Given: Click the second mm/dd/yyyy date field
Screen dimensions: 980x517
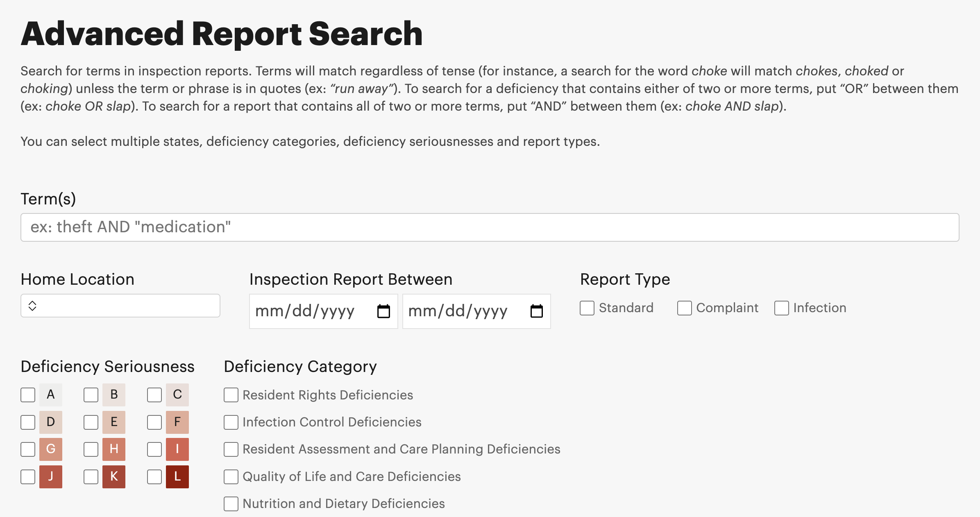Looking at the screenshot, I should [x=458, y=311].
